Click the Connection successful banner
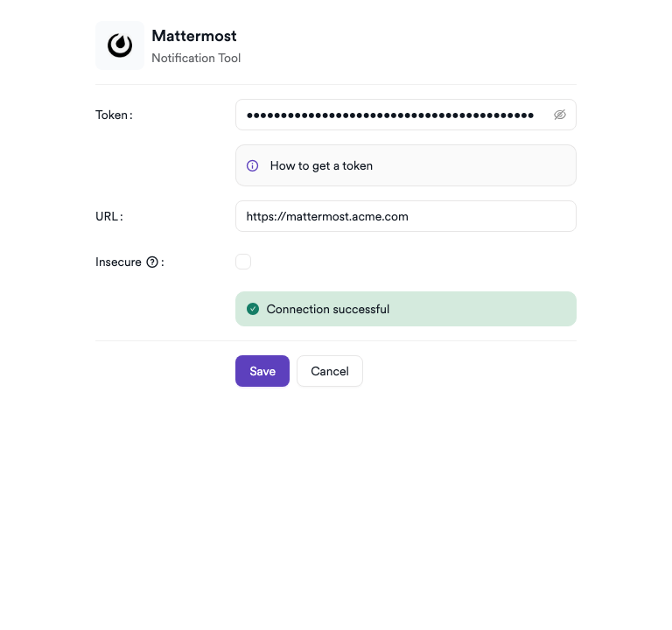 click(405, 309)
